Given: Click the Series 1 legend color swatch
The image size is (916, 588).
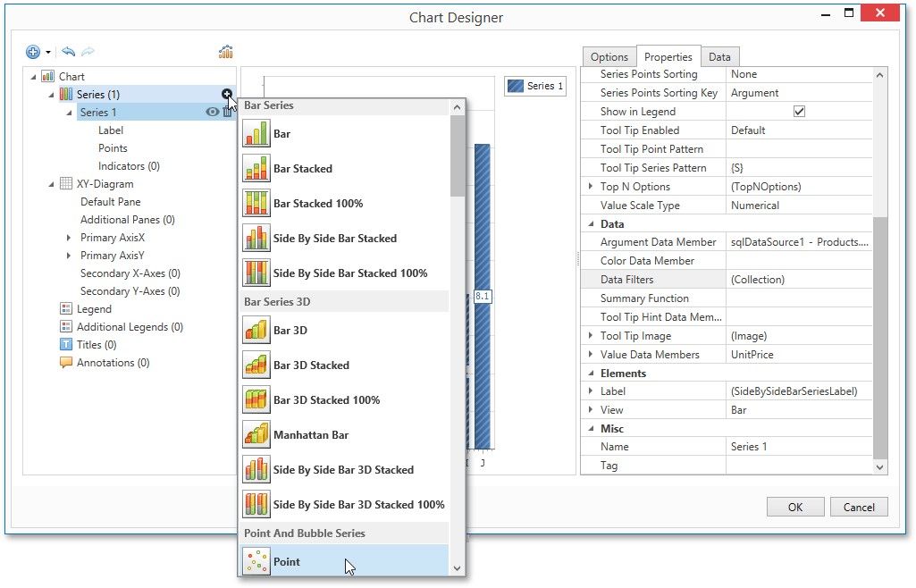Looking at the screenshot, I should [516, 87].
